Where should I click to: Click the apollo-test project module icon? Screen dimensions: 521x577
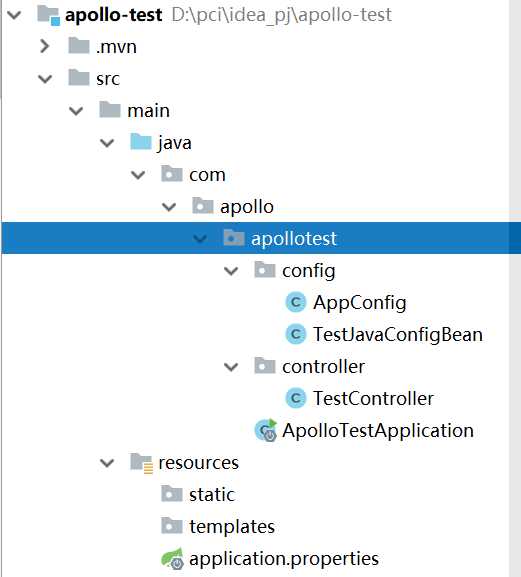pos(48,15)
